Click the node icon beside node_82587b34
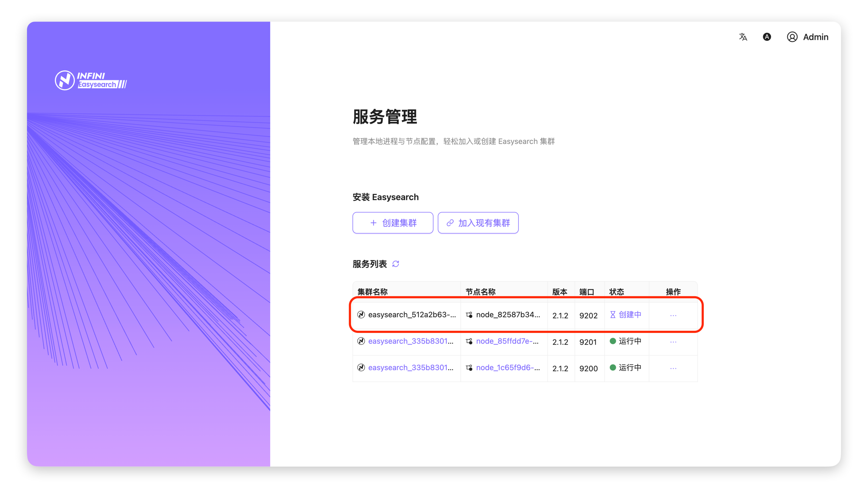The width and height of the screenshot is (868, 499). click(x=469, y=315)
